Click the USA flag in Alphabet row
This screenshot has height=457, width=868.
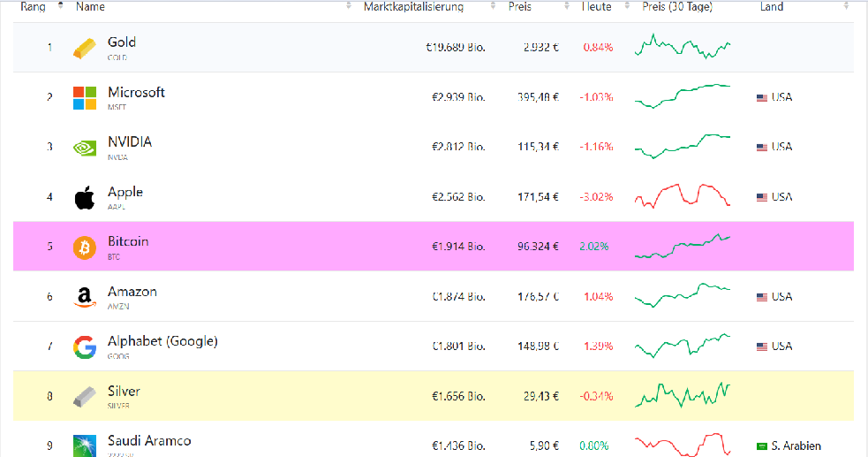762,347
